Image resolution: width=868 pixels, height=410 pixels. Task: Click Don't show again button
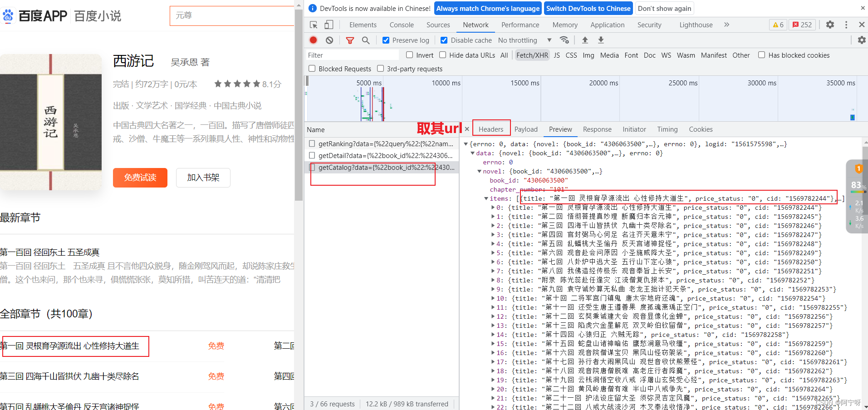click(x=664, y=8)
